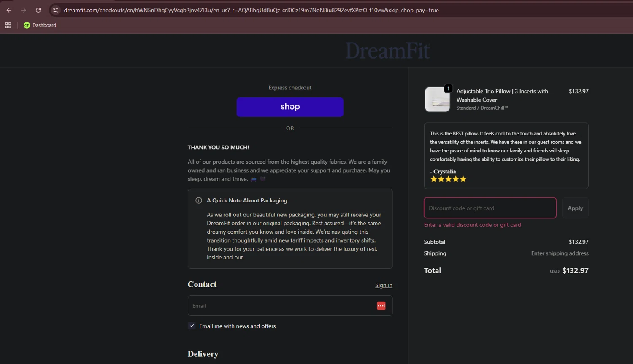This screenshot has height=364, width=633.
Task: Pay with Shop express checkout button
Action: coord(290,107)
